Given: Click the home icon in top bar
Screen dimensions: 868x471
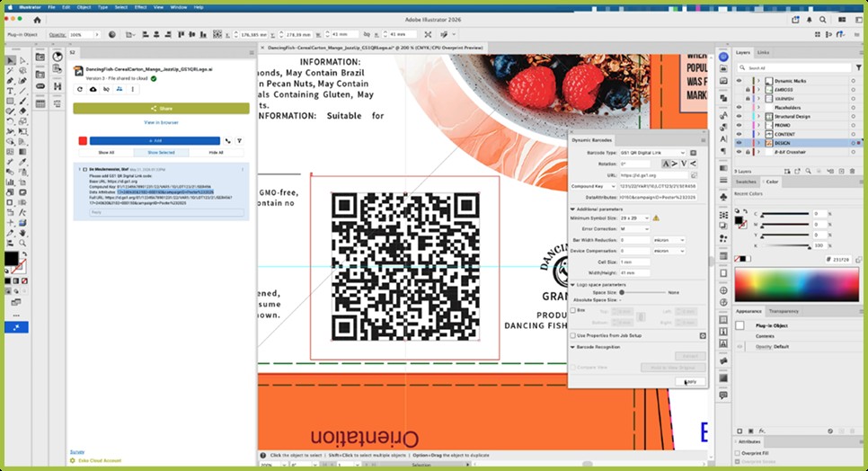Looking at the screenshot, I should [37, 20].
